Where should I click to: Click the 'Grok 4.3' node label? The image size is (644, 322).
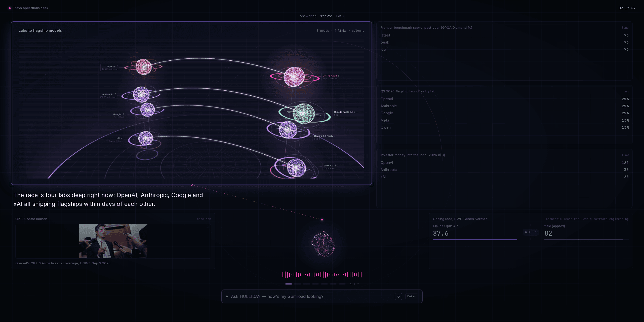(329, 166)
